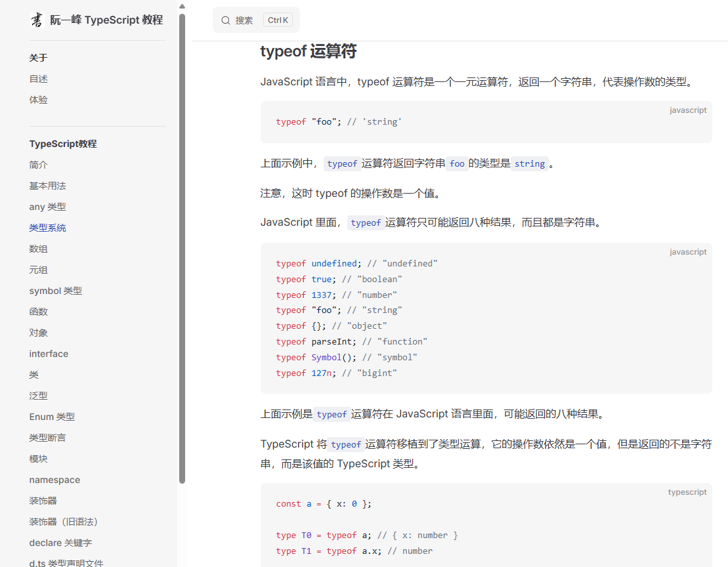Click the first javascript code label
Viewport: 728px width, 567px height.
(687, 110)
